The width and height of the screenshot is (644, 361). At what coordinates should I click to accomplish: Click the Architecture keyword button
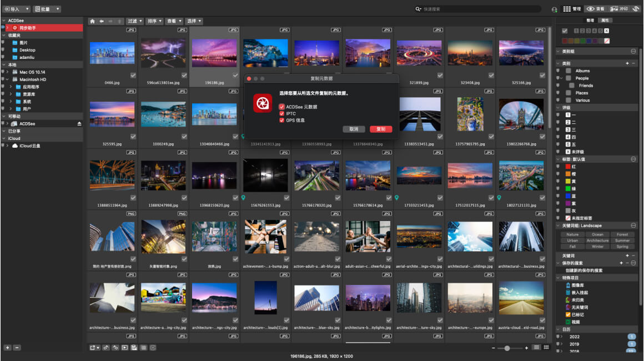click(597, 240)
